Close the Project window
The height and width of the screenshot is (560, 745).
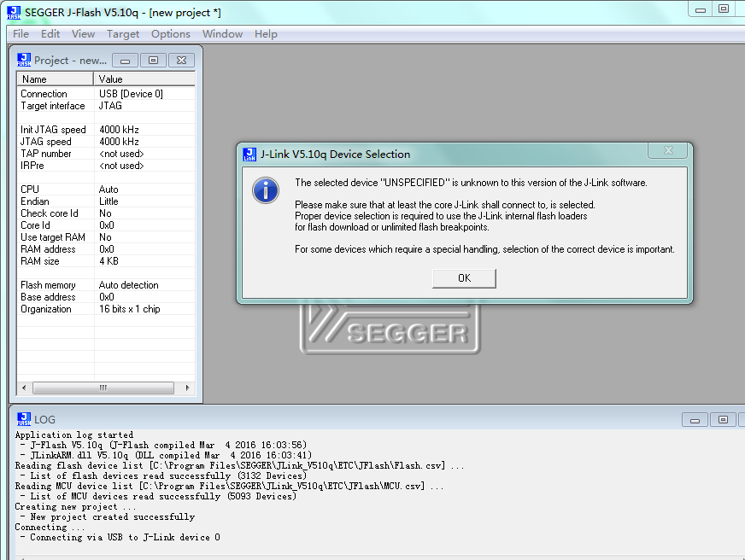point(181,61)
